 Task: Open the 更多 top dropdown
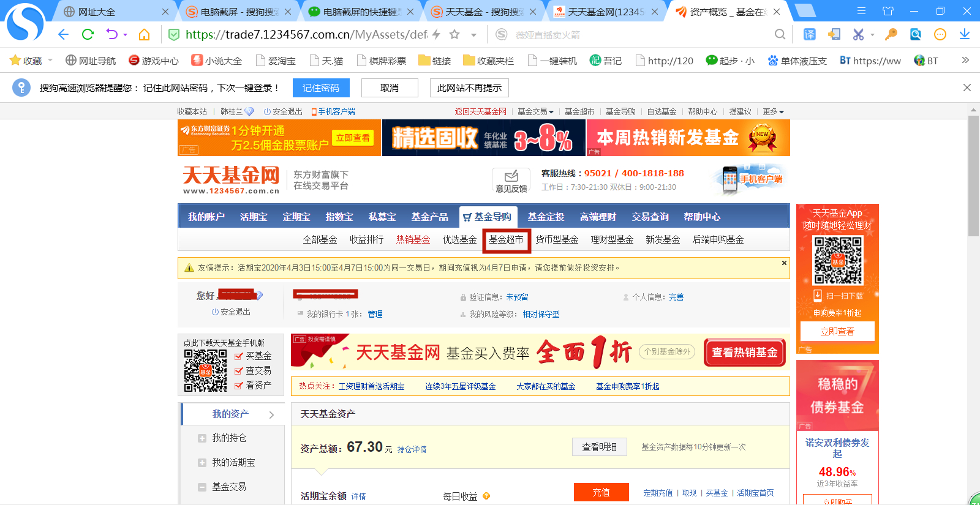click(x=773, y=111)
